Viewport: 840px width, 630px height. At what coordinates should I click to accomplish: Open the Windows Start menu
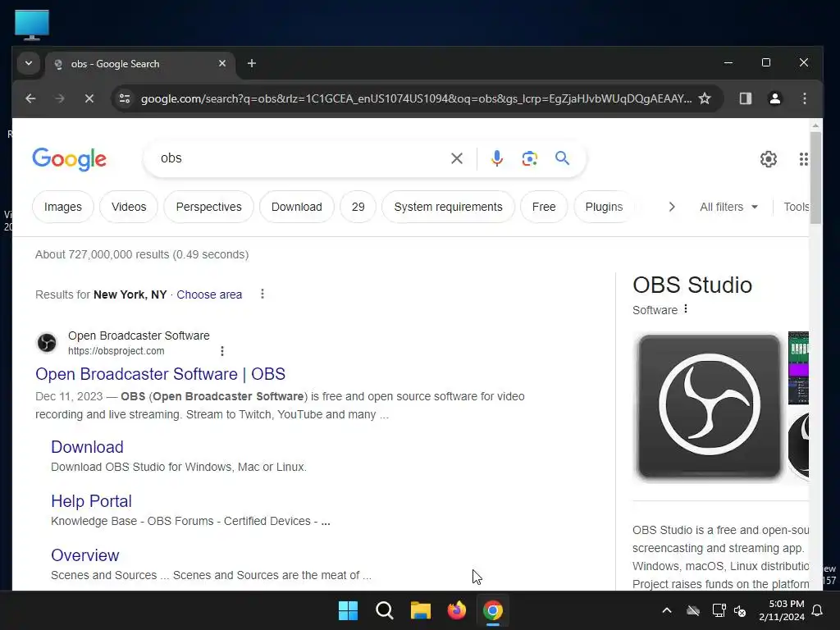[x=348, y=610]
